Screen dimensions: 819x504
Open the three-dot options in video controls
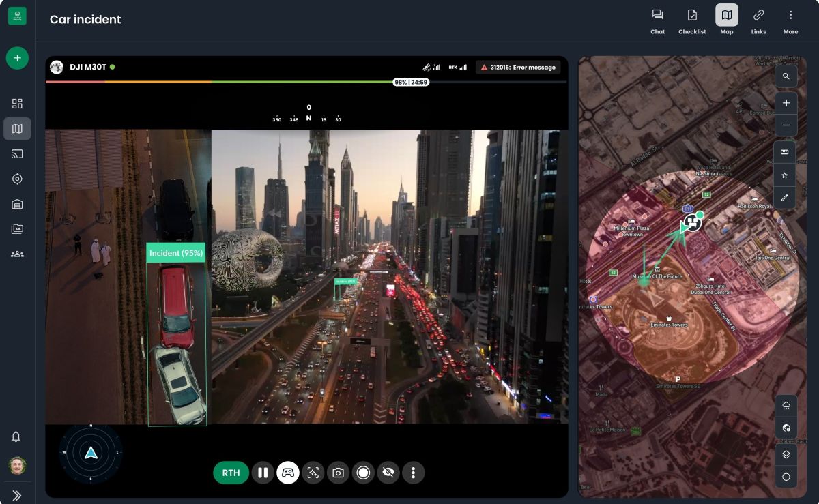click(x=413, y=473)
